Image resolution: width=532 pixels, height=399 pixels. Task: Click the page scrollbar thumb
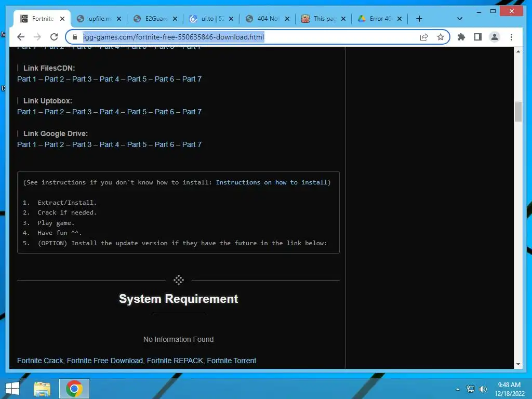coord(518,112)
